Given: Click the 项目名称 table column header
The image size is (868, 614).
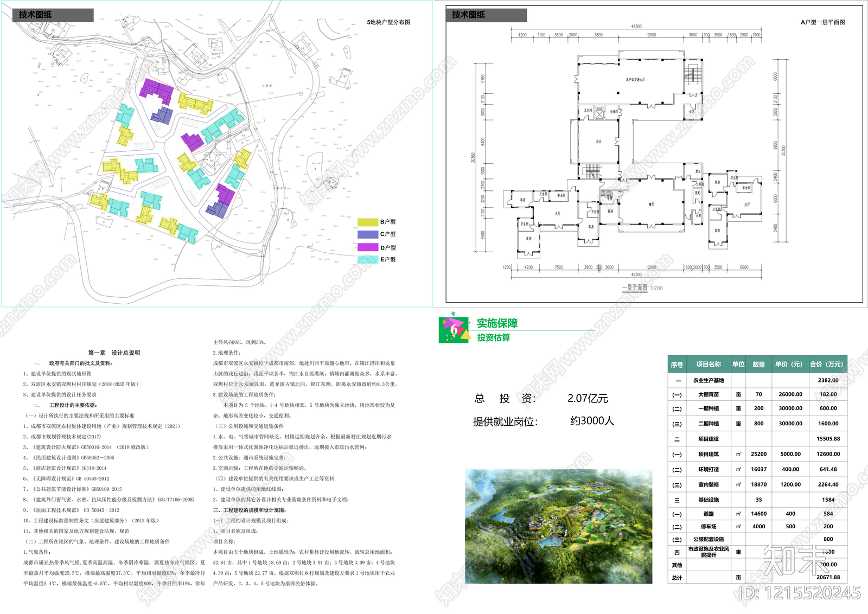Looking at the screenshot, I should (x=709, y=364).
